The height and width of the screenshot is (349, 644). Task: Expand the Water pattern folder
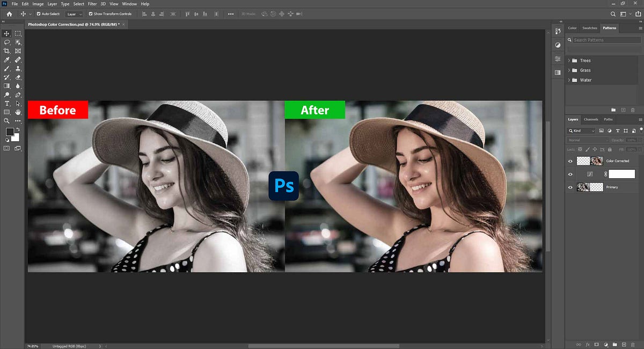tap(569, 80)
